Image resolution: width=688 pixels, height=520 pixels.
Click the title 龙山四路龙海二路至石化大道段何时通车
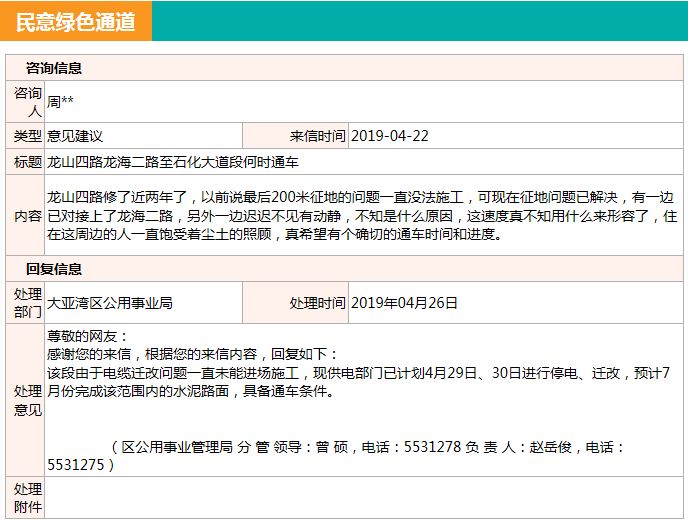click(x=173, y=162)
